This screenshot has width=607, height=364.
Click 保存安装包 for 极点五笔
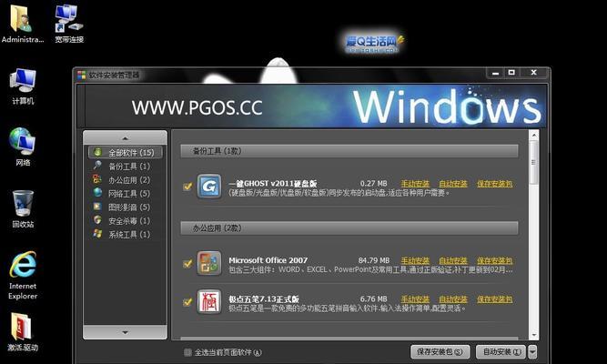pyautogui.click(x=495, y=299)
